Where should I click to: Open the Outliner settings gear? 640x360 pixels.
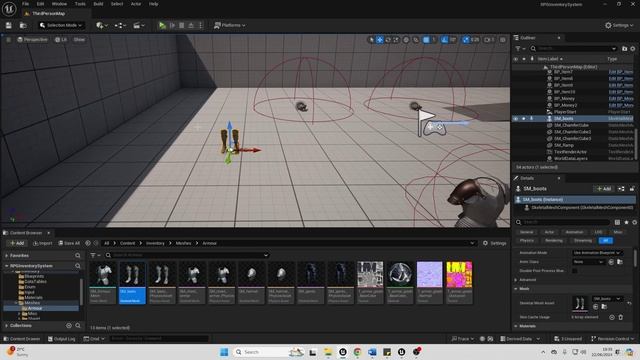pos(633,49)
